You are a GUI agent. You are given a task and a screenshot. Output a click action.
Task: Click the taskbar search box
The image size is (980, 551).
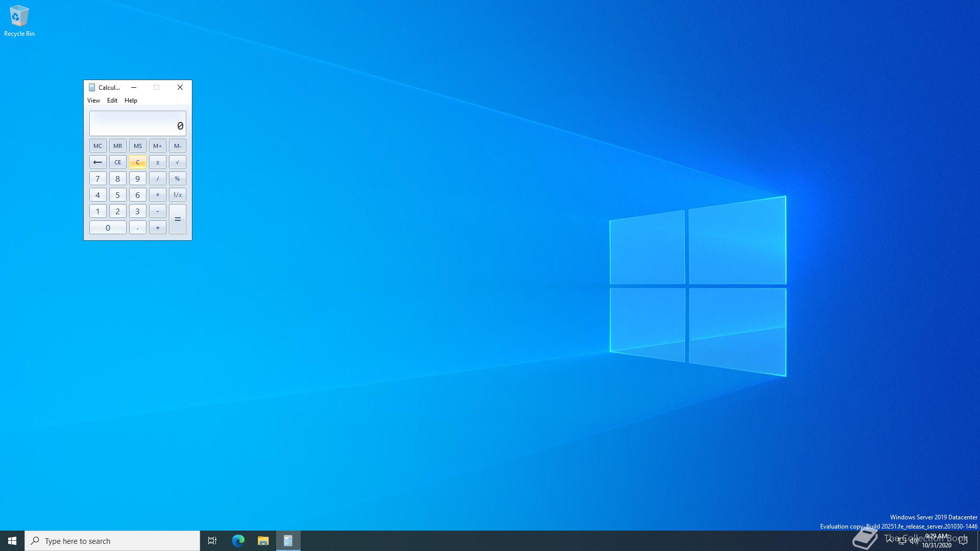click(x=112, y=541)
